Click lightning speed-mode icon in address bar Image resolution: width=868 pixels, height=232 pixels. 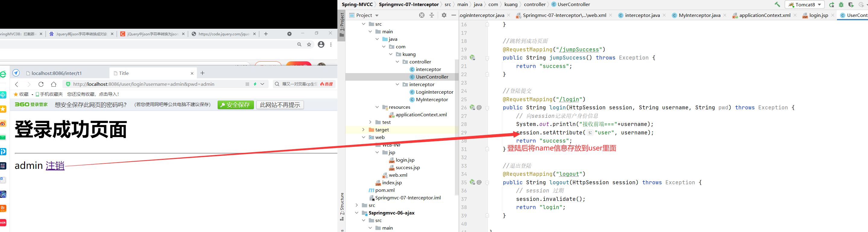[x=255, y=84]
